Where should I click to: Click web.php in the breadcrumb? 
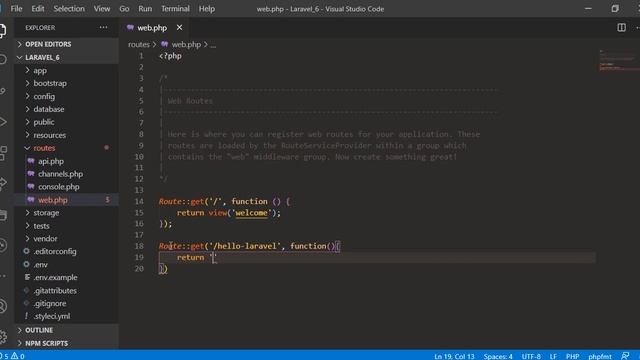click(x=186, y=44)
